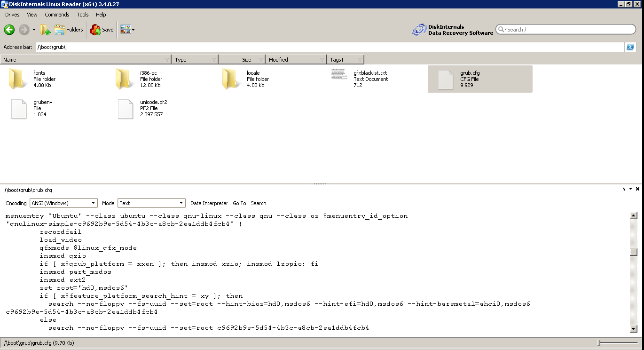This screenshot has width=644, height=350.
Task: Sort by the Name column header
Action: click(x=86, y=60)
